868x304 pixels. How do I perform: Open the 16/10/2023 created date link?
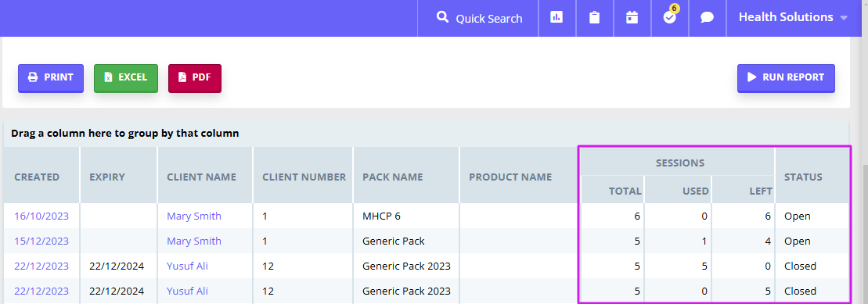(41, 216)
